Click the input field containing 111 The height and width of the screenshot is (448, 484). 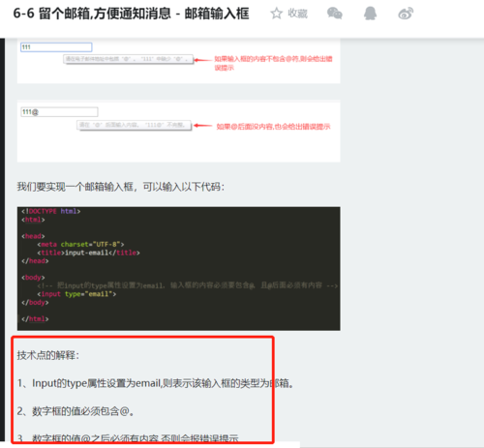coord(56,47)
